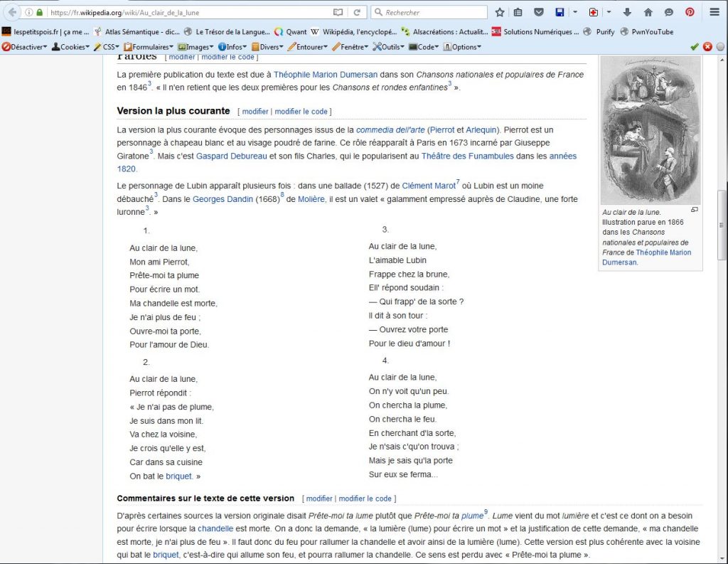Image resolution: width=728 pixels, height=564 pixels.
Task: Expand the dropdown arrow beside the red cross icon
Action: [609, 13]
